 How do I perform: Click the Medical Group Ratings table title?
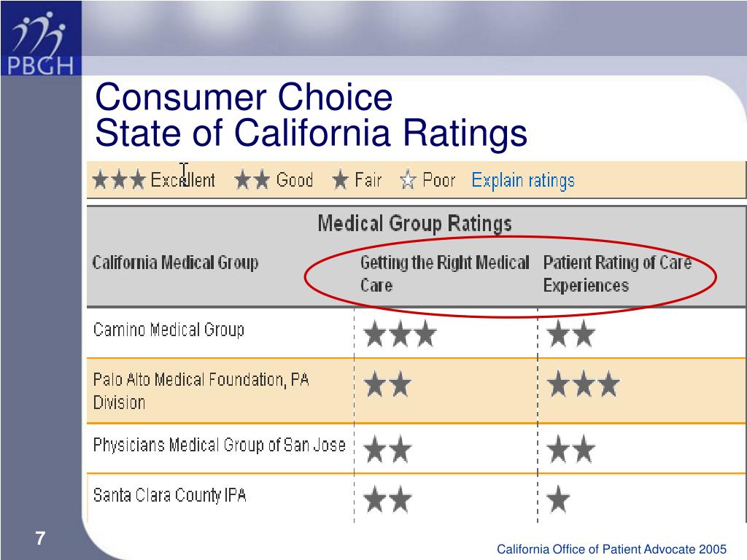point(414,223)
